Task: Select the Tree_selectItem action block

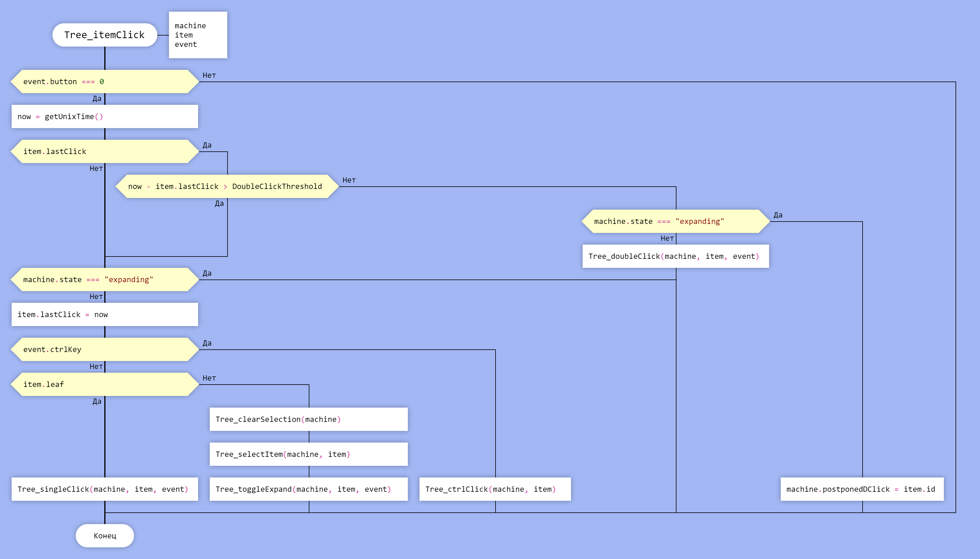Action: (x=309, y=454)
